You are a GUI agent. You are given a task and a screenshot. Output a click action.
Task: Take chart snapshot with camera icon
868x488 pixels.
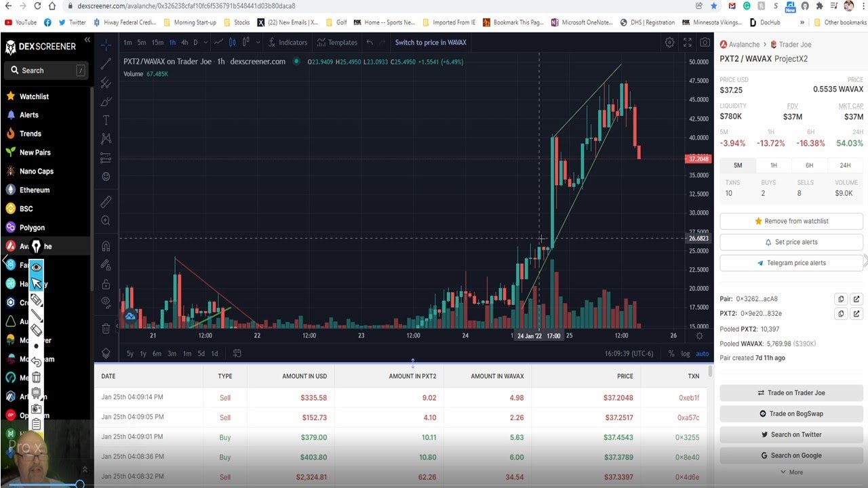(x=705, y=42)
